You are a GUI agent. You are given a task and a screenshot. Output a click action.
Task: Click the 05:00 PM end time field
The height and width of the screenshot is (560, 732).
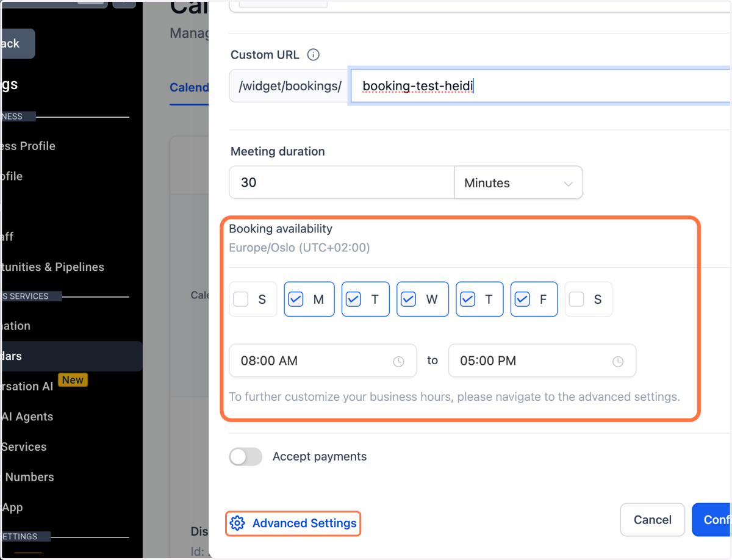(542, 361)
